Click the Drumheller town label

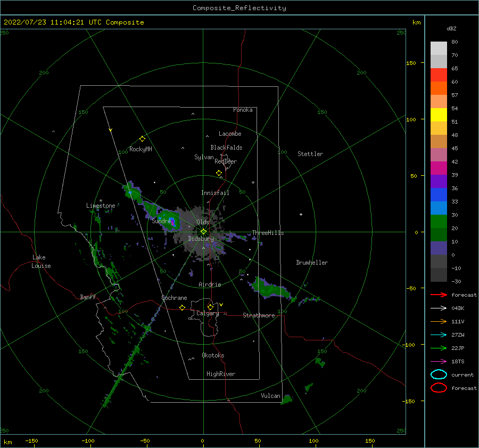click(312, 263)
